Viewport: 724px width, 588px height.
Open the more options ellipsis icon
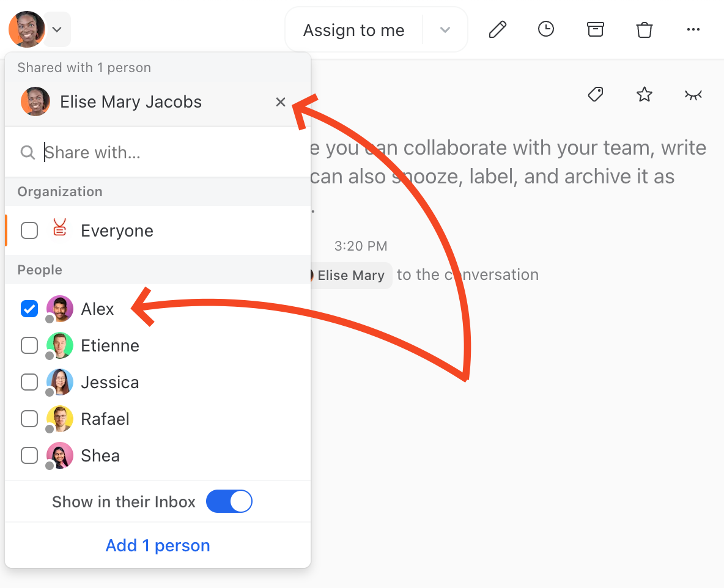click(x=693, y=29)
